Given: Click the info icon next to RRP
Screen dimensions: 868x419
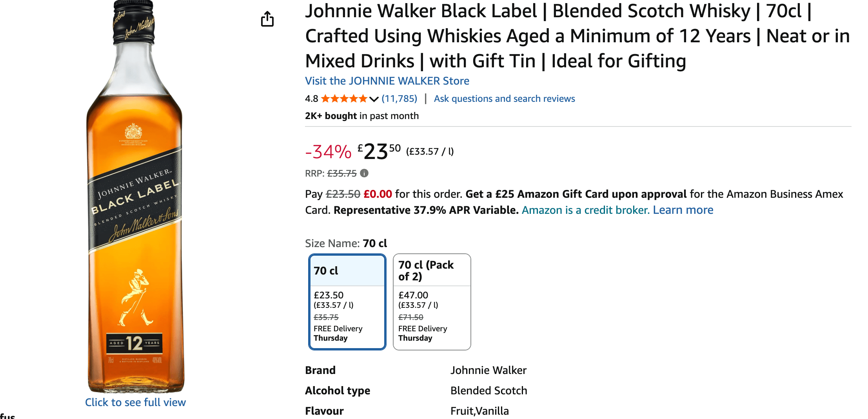Looking at the screenshot, I should [364, 173].
